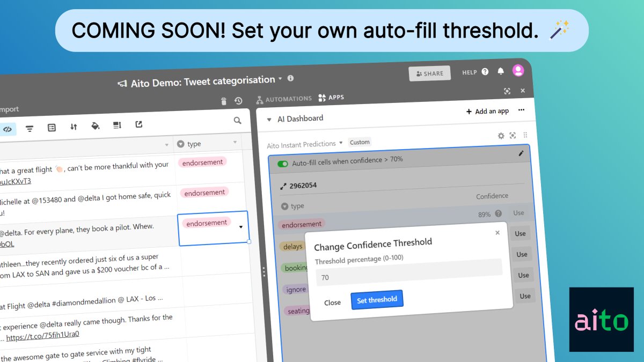644x362 pixels.
Task: Open the Aito app settings gear
Action: (x=501, y=136)
